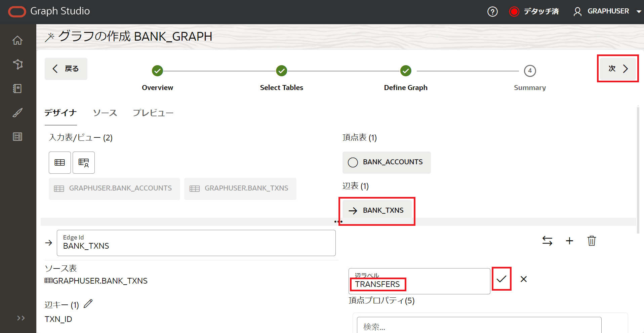The image size is (644, 333).
Task: Delete the edge with trash icon
Action: pyautogui.click(x=592, y=241)
